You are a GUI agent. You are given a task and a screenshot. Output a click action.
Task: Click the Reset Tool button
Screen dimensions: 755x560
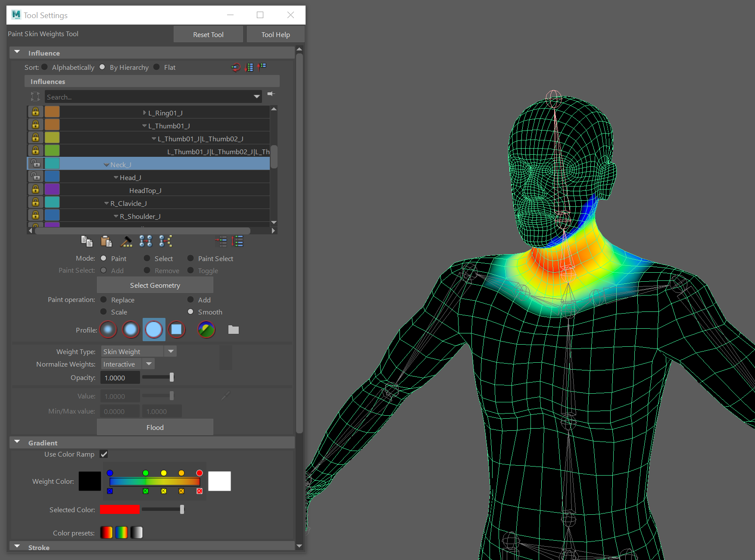pyautogui.click(x=208, y=34)
